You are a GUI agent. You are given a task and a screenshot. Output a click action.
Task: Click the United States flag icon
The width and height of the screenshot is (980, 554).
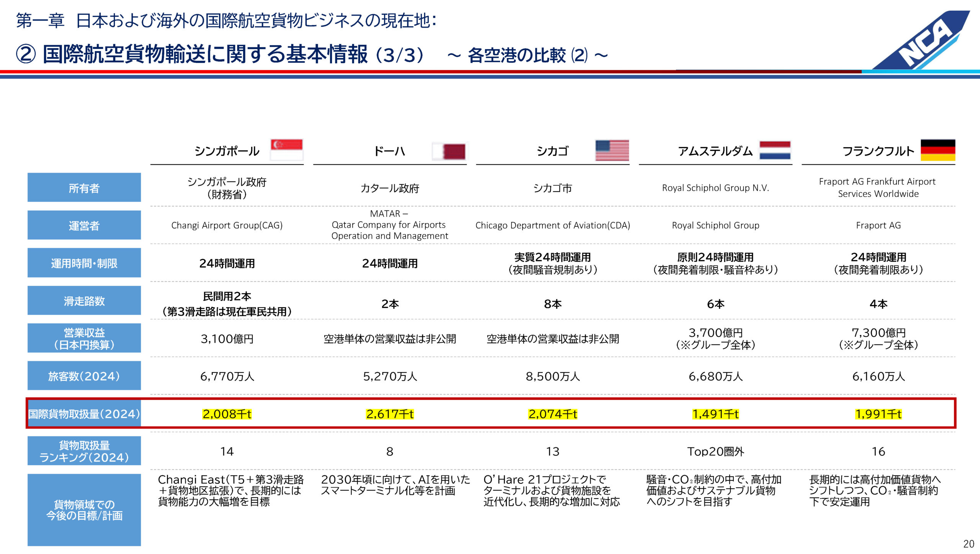(x=612, y=150)
